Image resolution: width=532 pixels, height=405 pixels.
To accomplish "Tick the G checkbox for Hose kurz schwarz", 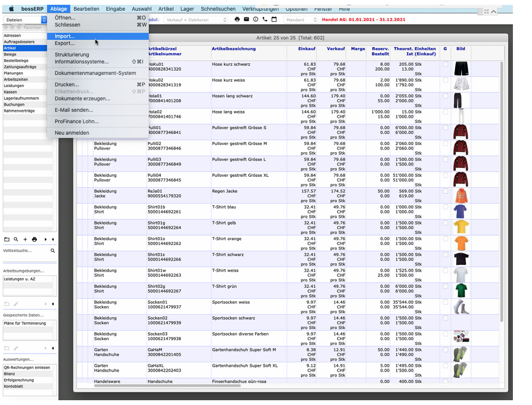I will click(446, 65).
